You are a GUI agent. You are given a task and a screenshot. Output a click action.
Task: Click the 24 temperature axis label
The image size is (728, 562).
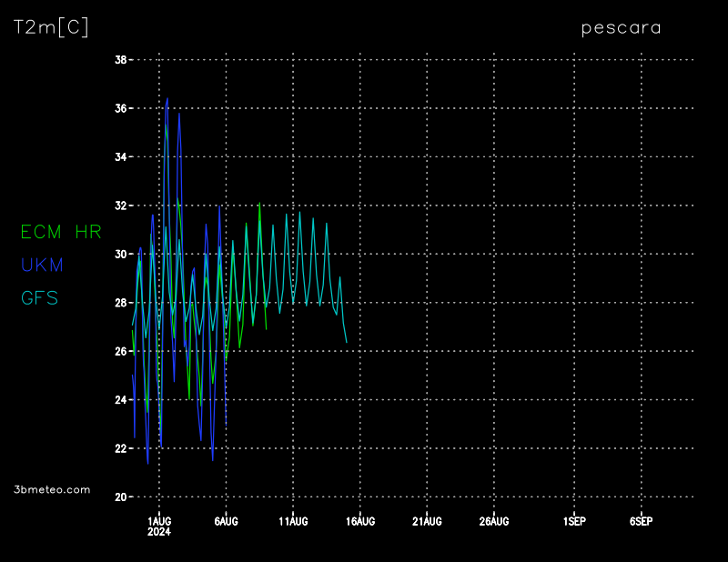[x=120, y=400]
